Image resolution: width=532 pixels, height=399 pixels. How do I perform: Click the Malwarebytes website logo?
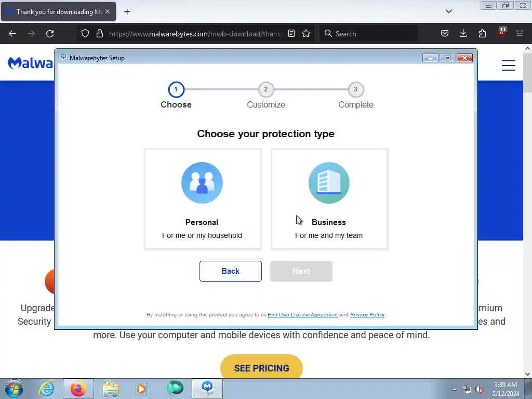(31, 63)
